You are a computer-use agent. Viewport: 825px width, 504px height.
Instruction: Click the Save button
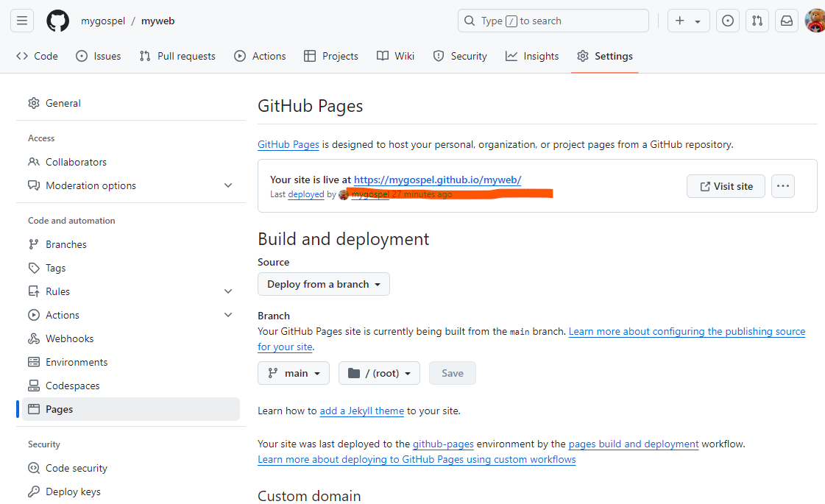(453, 373)
